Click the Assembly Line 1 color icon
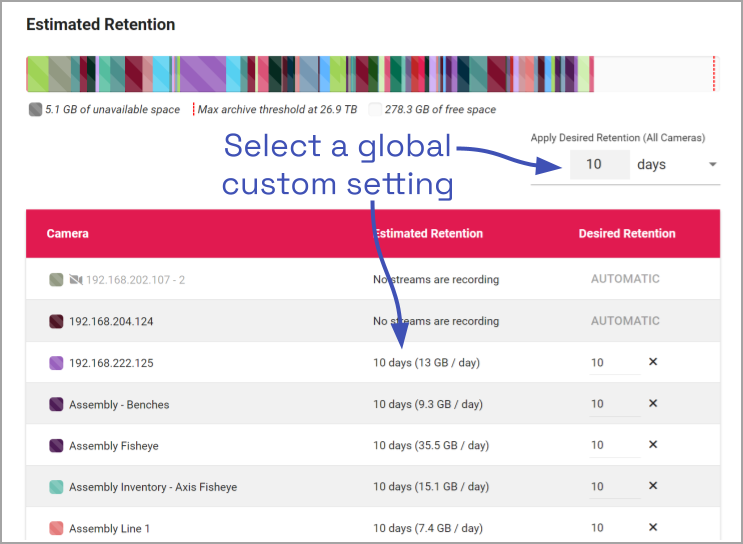Image resolution: width=743 pixels, height=544 pixels. (57, 528)
